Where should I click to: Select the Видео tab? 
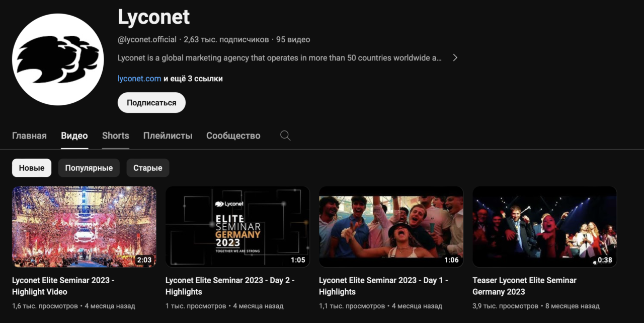pyautogui.click(x=74, y=136)
